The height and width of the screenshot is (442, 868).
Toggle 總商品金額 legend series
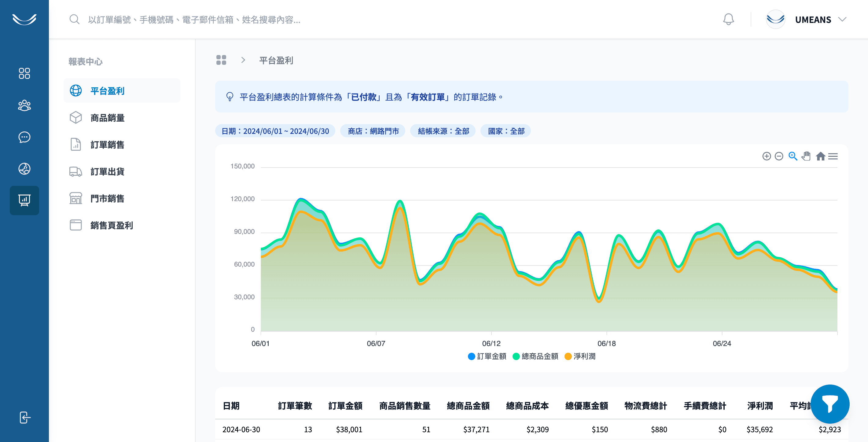tap(535, 356)
